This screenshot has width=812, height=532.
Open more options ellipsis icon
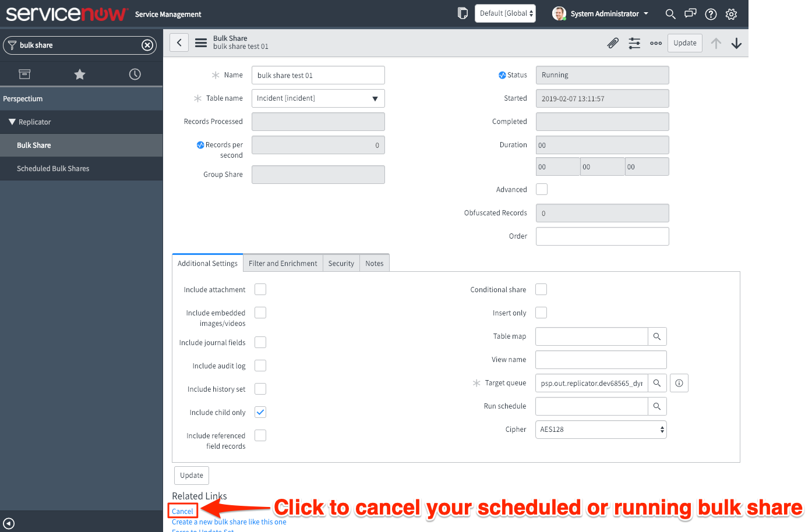point(656,43)
